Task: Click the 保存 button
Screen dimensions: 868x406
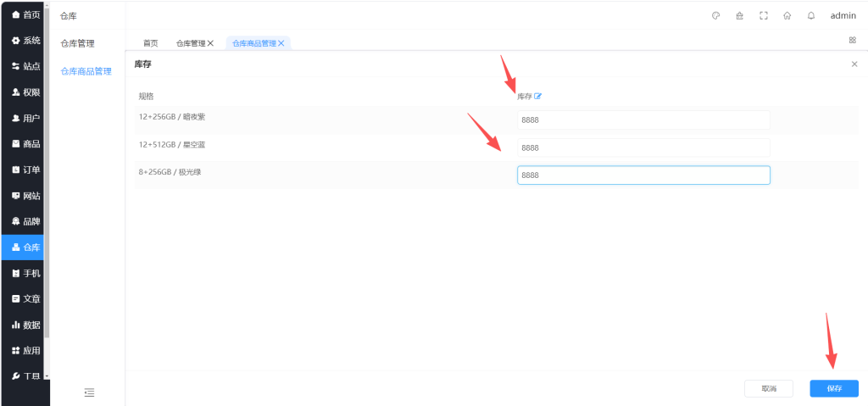Action: point(833,388)
